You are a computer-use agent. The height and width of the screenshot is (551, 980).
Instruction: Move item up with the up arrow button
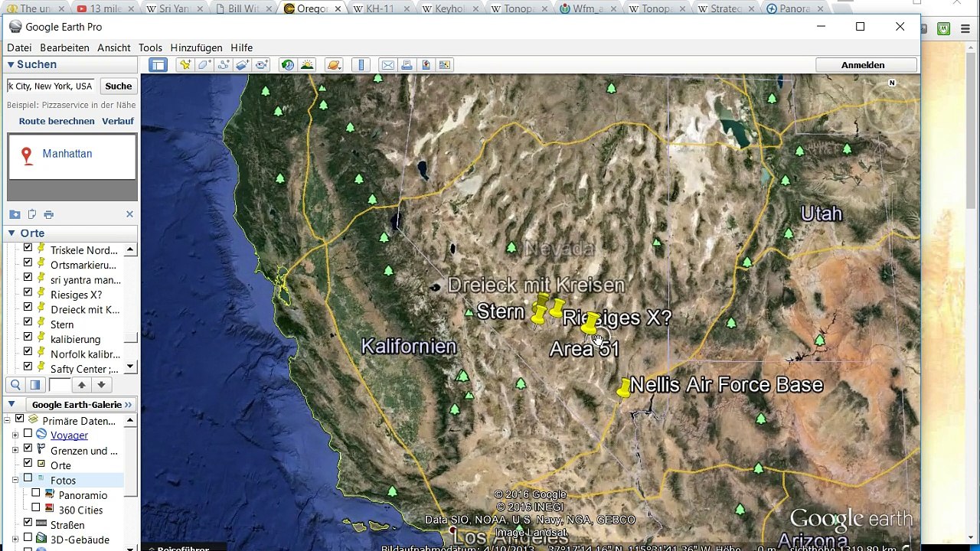pyautogui.click(x=82, y=385)
